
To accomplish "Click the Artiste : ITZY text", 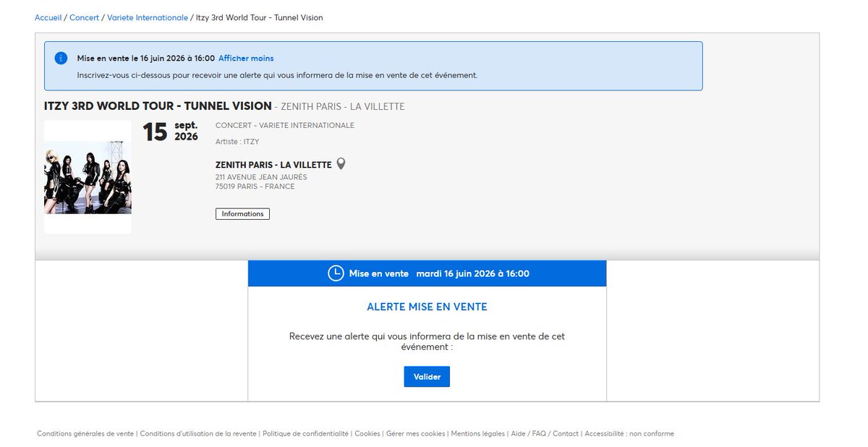I will [x=237, y=142].
